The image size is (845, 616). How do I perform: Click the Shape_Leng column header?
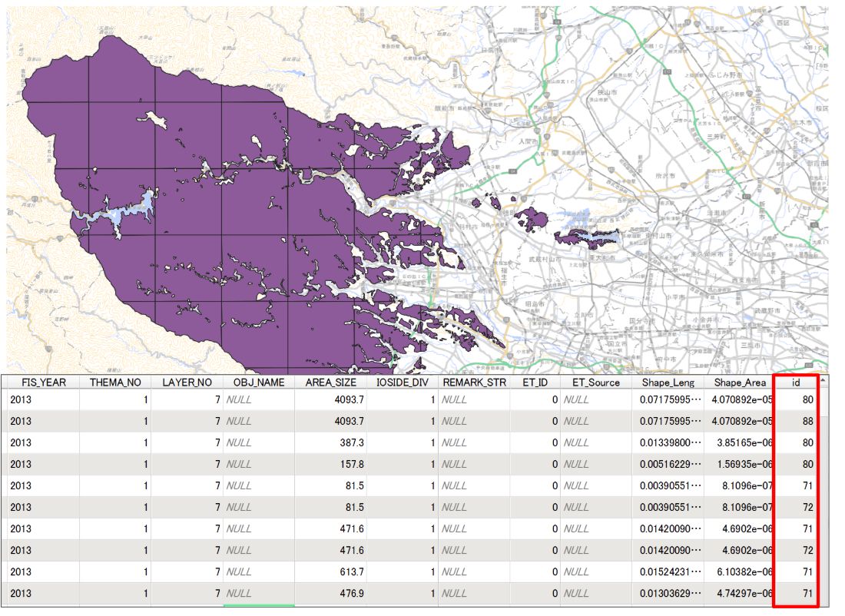pyautogui.click(x=668, y=382)
